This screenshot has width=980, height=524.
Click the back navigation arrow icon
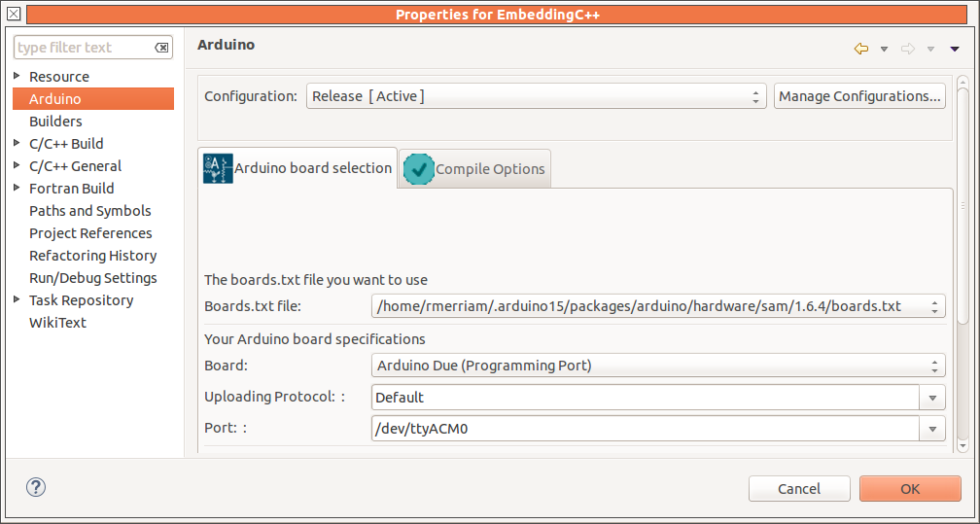click(860, 49)
